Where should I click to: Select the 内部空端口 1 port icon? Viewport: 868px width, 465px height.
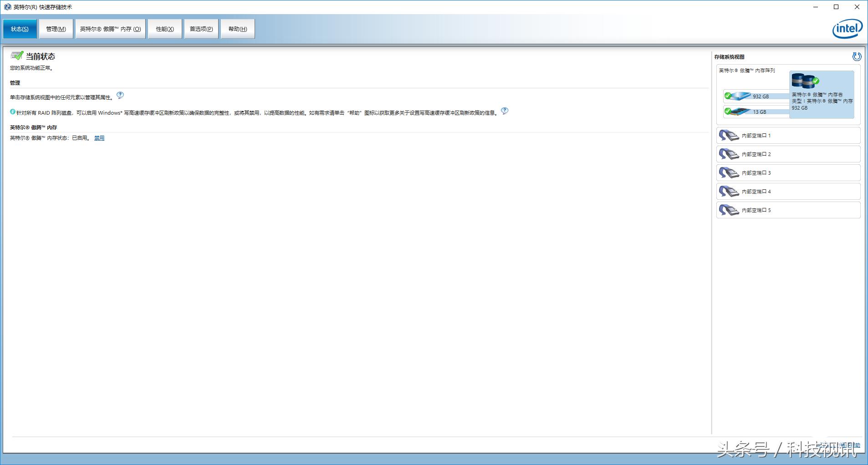pyautogui.click(x=729, y=136)
